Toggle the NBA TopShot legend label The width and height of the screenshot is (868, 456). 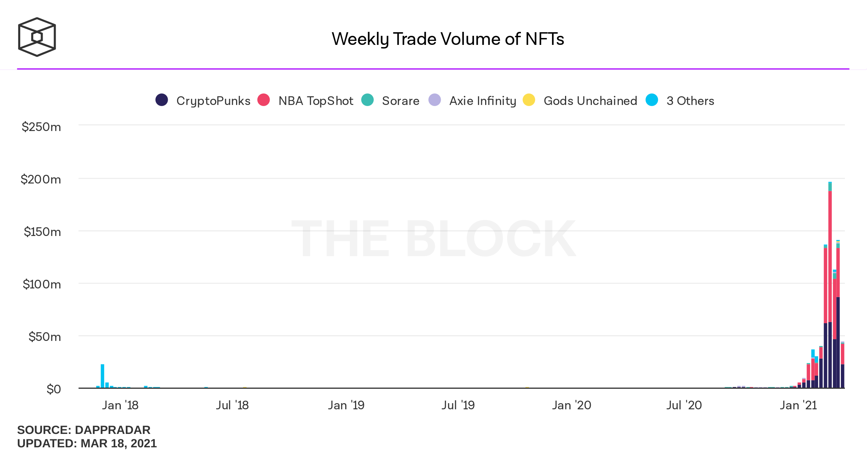click(316, 101)
